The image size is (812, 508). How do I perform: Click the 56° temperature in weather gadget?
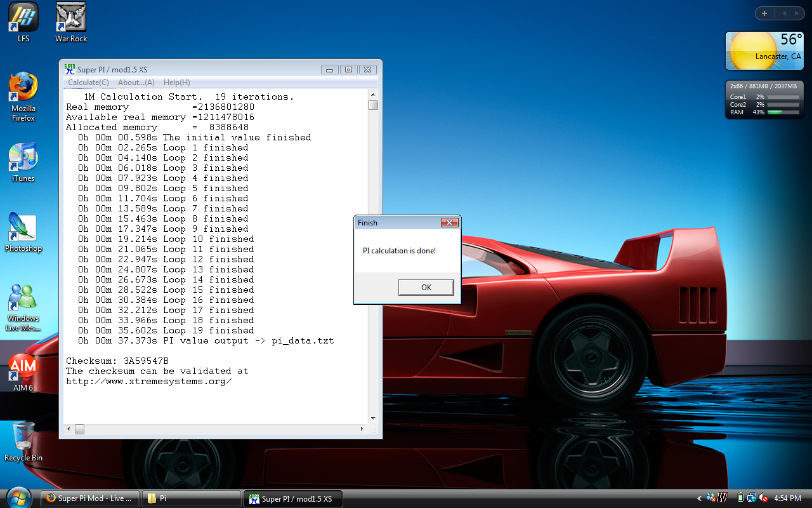(792, 39)
